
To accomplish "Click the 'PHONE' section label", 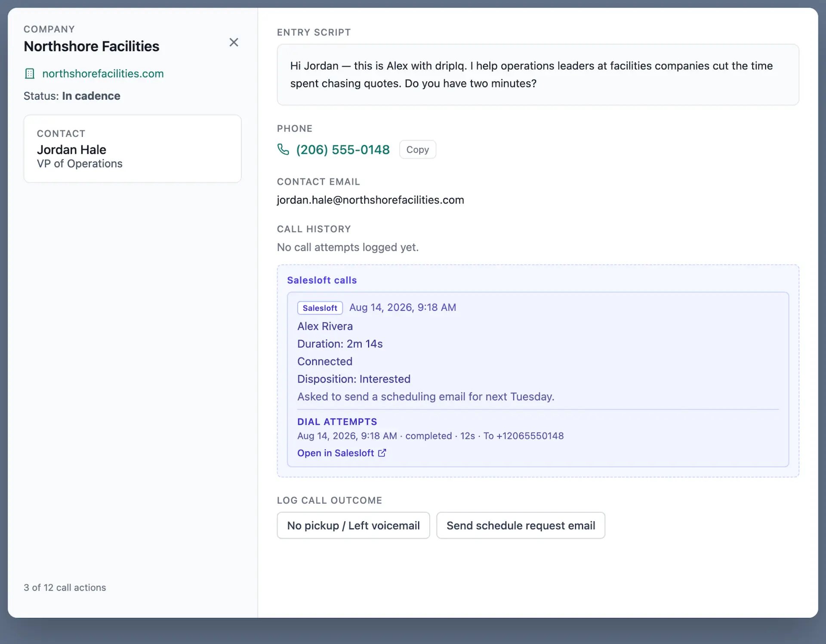I will pyautogui.click(x=295, y=129).
